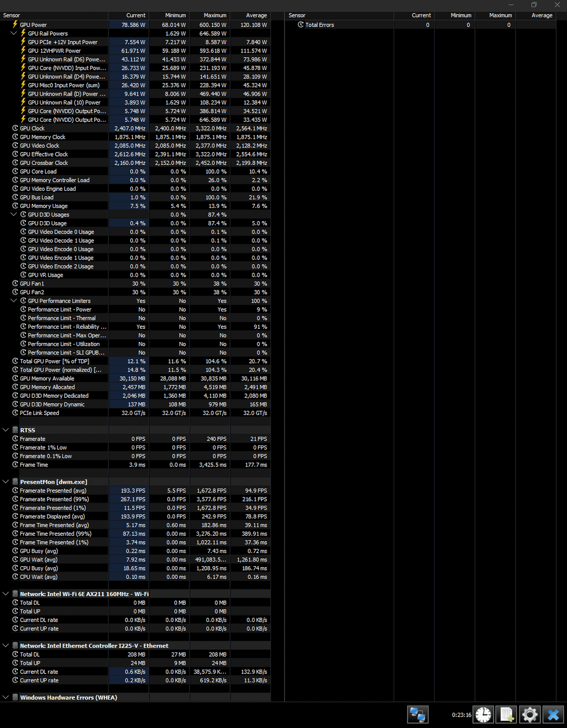Click the remote network connection icon
Image resolution: width=567 pixels, height=728 pixels.
pyautogui.click(x=417, y=715)
